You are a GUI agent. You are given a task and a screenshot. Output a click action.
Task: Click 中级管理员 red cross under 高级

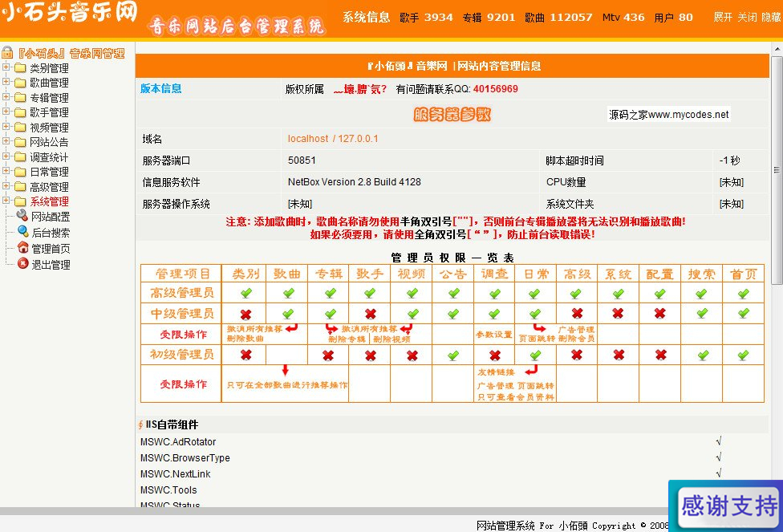tap(578, 313)
